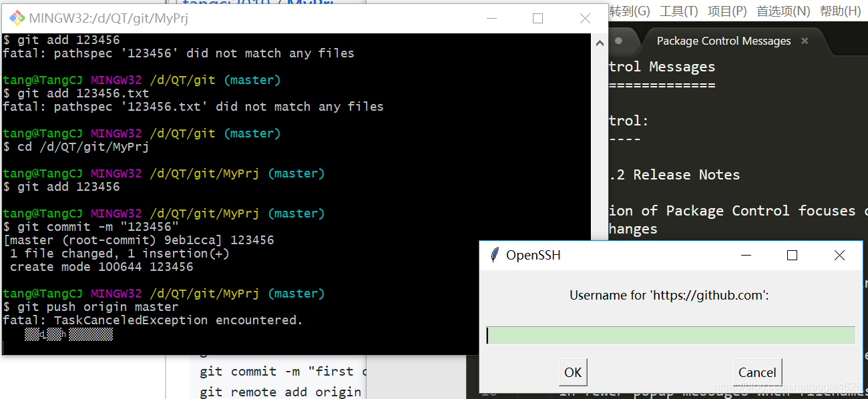Switch to the Package Control Messages tab
Image resolution: width=868 pixels, height=399 pixels.
click(722, 41)
